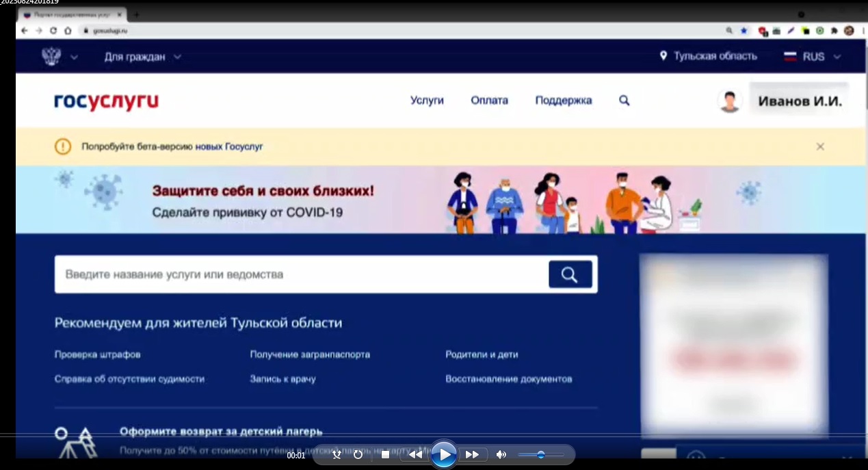Click the user avatar picture
868x470 pixels.
[730, 101]
